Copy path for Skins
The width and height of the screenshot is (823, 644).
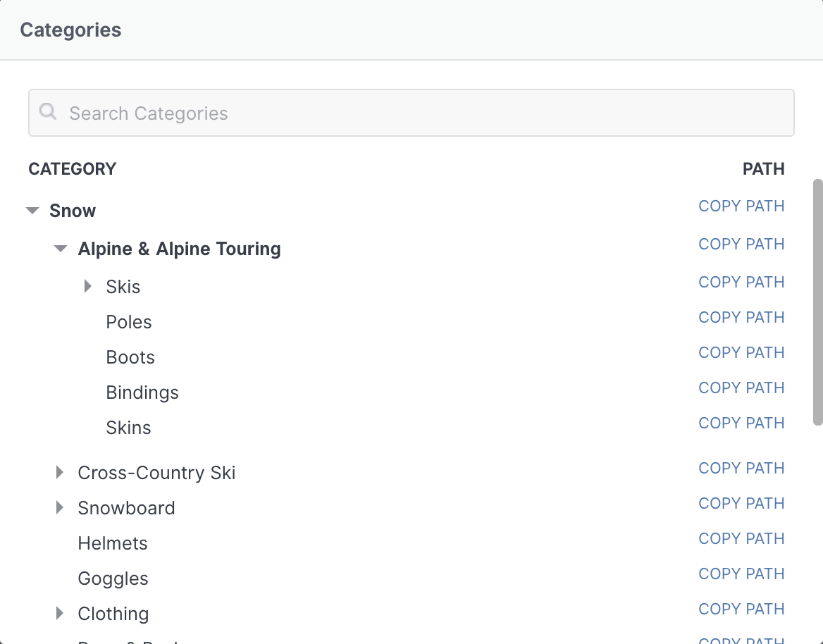coord(741,423)
